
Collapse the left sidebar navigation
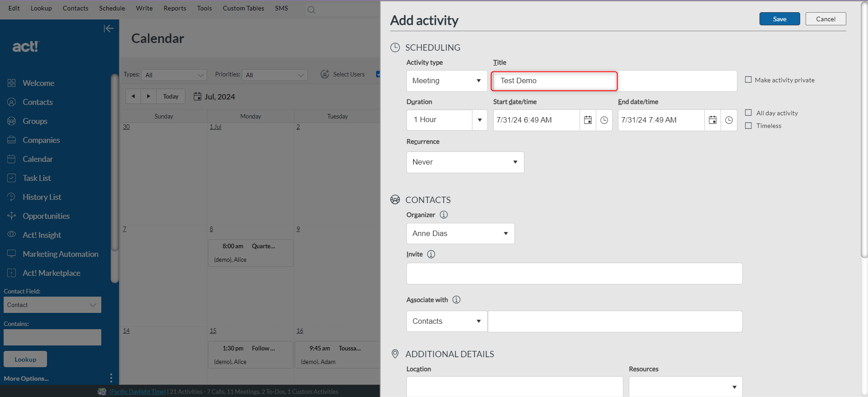coord(108,29)
